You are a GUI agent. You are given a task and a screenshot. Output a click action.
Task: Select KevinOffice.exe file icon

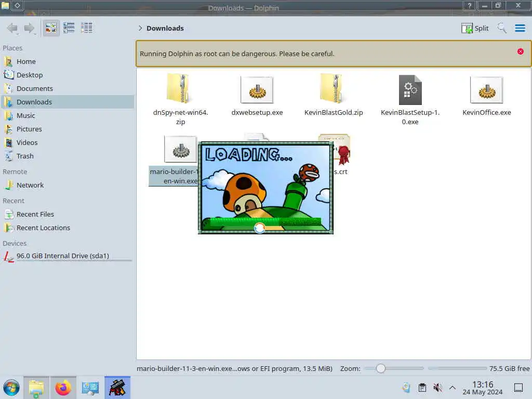coord(486,90)
